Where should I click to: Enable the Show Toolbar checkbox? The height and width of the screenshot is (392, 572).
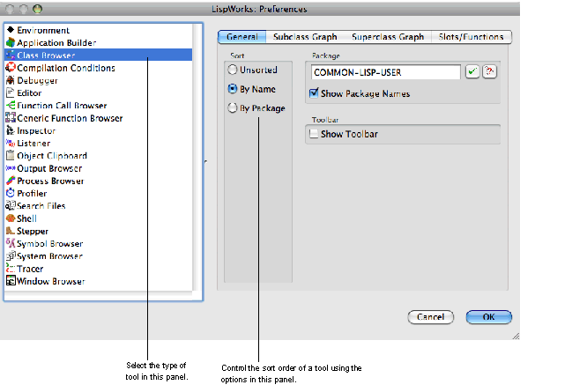click(x=314, y=134)
